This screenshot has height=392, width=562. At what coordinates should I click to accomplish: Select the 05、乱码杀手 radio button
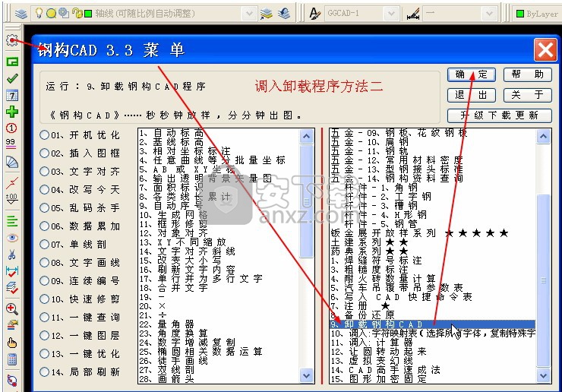(45, 207)
